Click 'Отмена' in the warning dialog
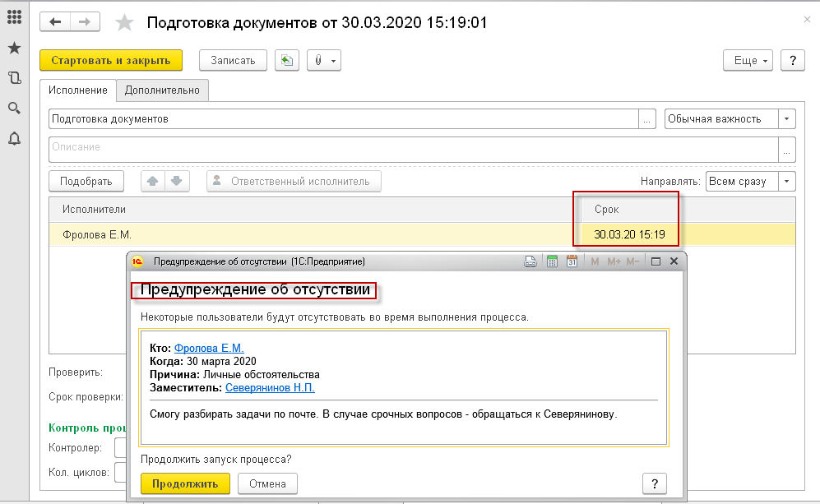This screenshot has height=504, width=820. pos(267,483)
